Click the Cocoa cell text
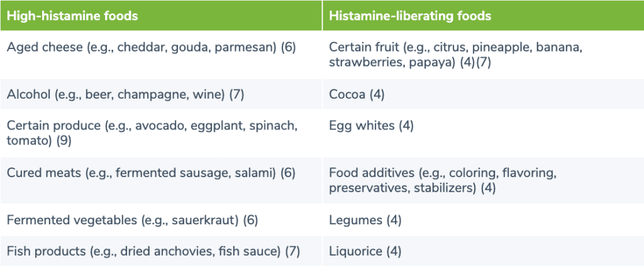 (347, 94)
